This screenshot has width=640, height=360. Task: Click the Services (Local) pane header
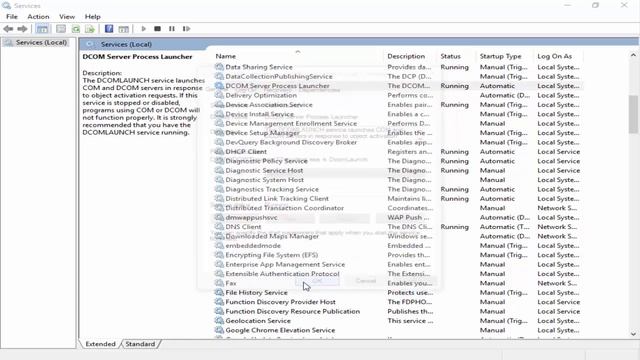(x=359, y=44)
